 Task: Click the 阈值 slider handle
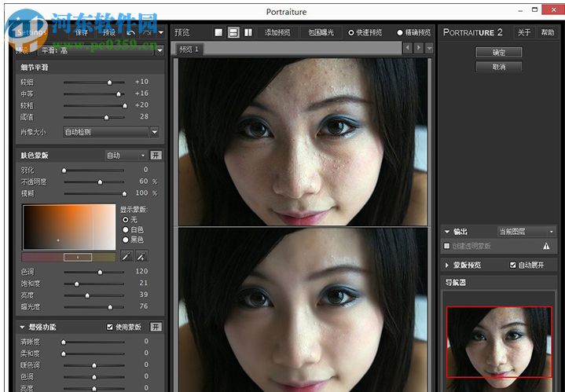(x=106, y=118)
